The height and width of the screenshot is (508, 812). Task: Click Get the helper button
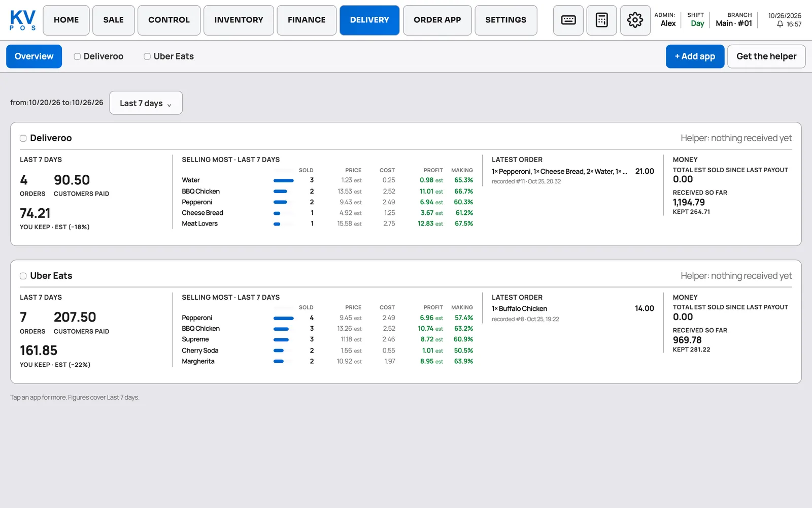(x=766, y=56)
